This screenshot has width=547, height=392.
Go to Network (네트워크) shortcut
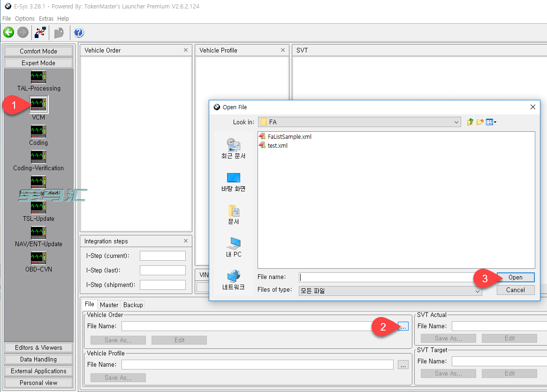pyautogui.click(x=233, y=280)
